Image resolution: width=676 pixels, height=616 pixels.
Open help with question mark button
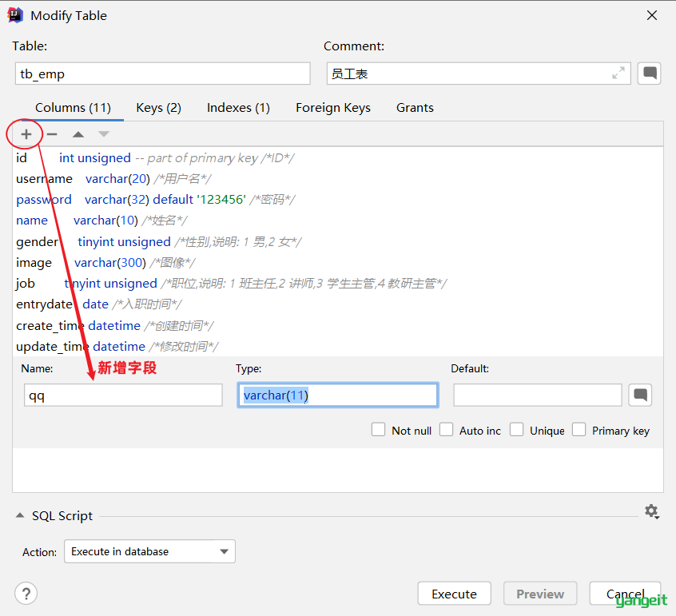click(26, 594)
